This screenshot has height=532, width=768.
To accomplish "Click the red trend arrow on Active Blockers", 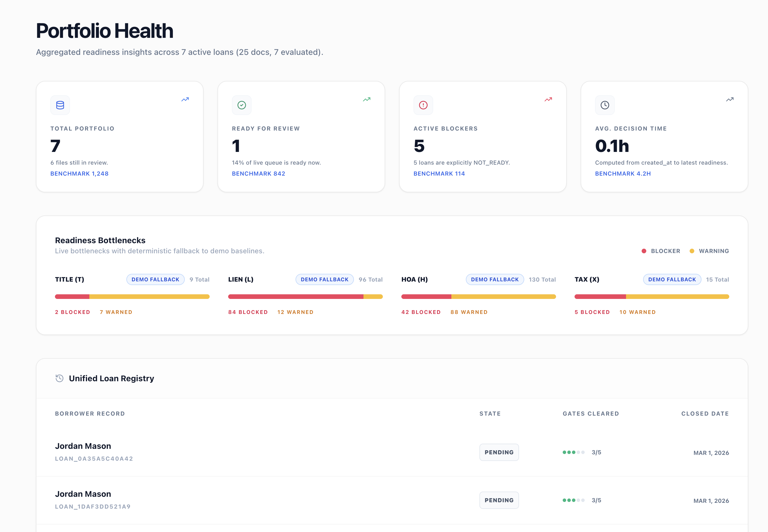I will pos(548,99).
